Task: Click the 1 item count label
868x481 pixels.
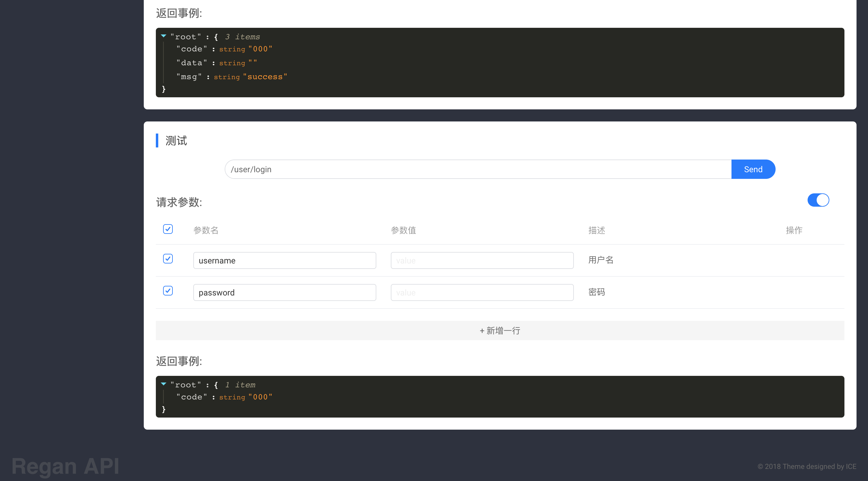Action: (240, 385)
